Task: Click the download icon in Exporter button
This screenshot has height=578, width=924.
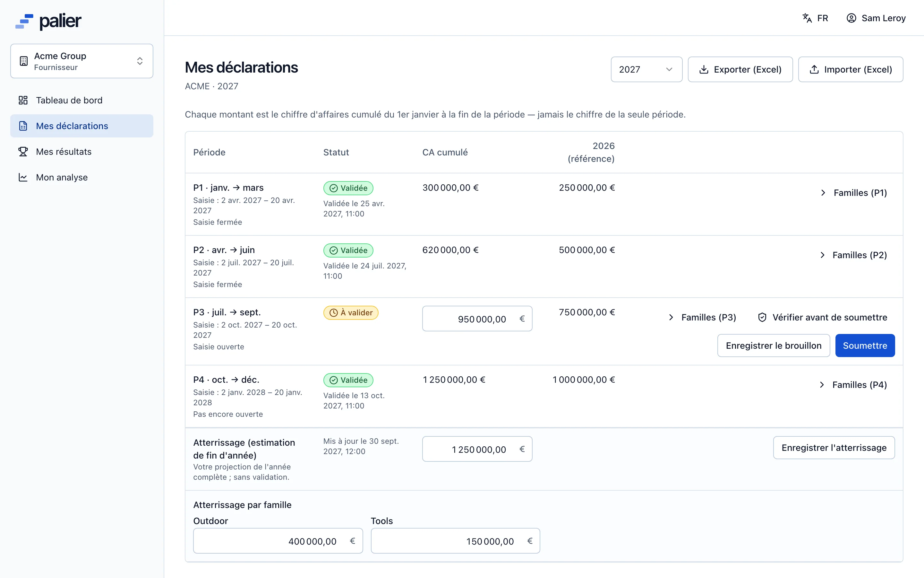Action: coord(704,69)
